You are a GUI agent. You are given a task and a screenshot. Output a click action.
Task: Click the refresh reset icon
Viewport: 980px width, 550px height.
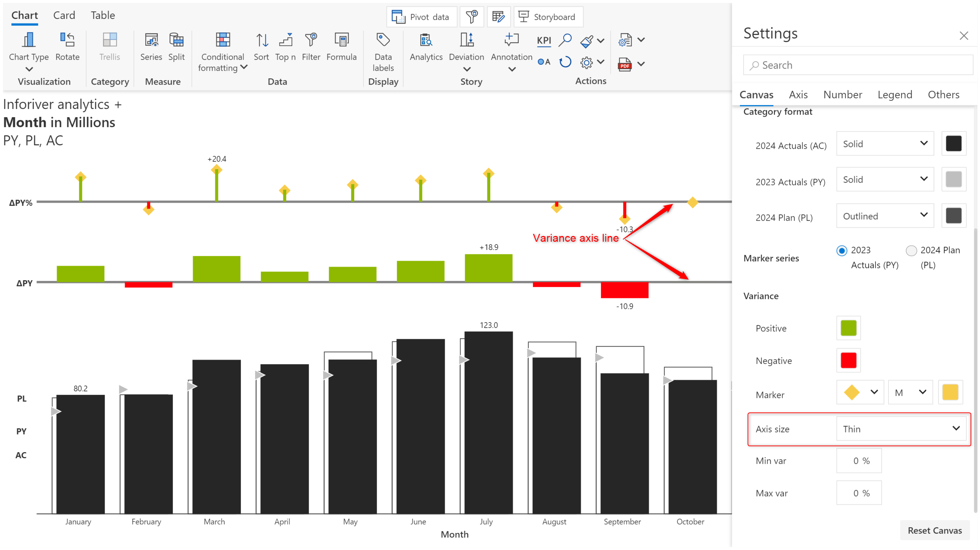(565, 62)
